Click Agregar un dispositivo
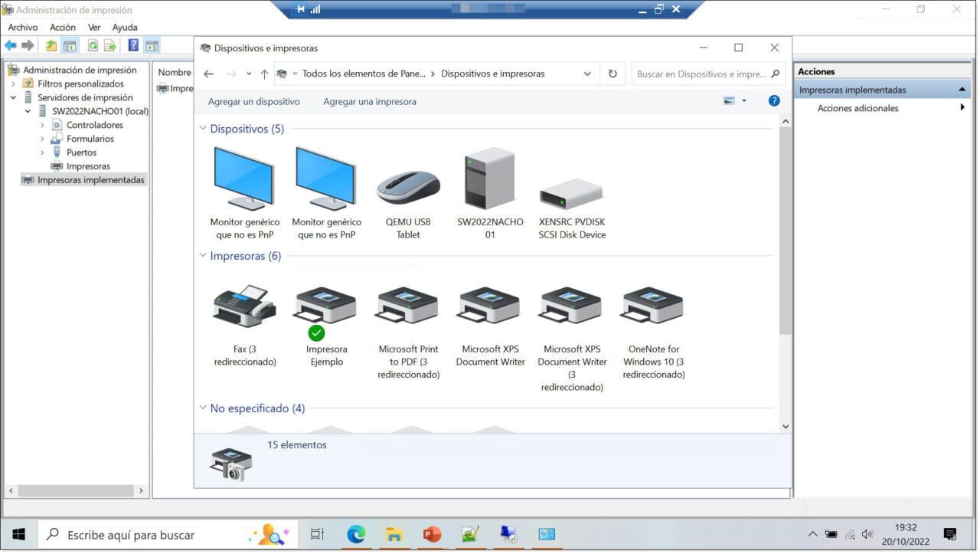 (x=254, y=101)
